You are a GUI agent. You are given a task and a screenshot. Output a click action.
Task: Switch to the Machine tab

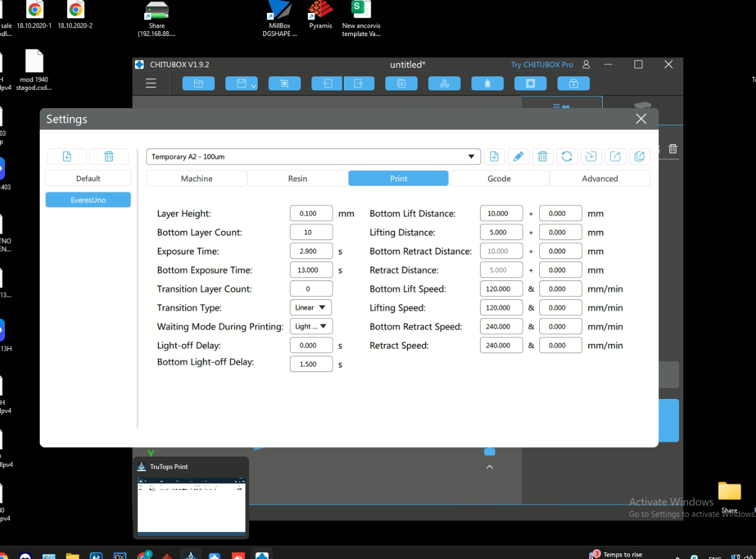pyautogui.click(x=197, y=178)
